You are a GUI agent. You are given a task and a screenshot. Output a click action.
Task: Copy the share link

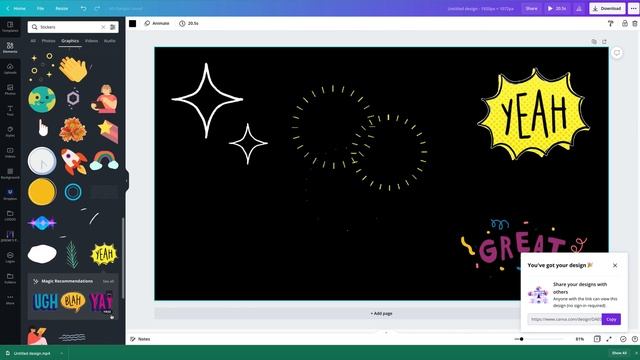click(x=611, y=319)
